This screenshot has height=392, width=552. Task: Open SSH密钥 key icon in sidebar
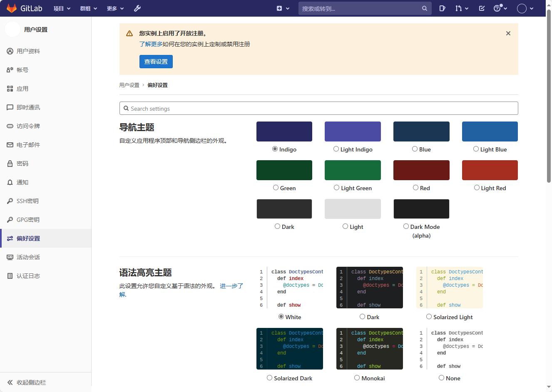tap(10, 201)
